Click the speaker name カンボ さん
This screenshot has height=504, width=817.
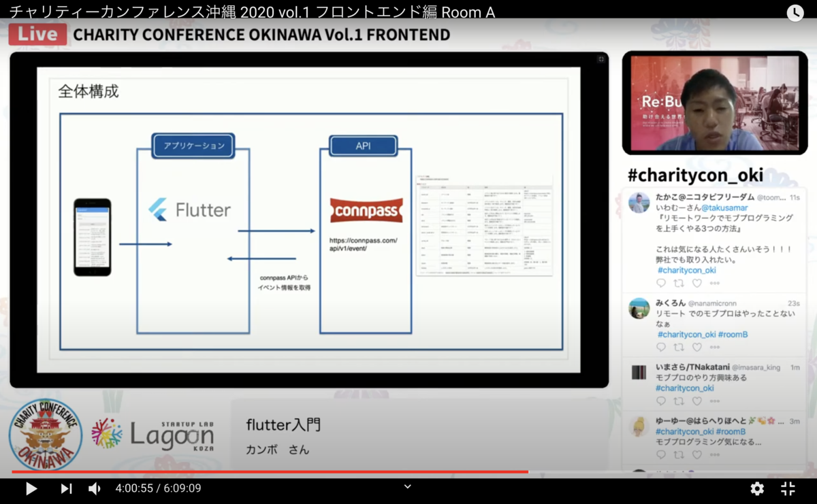pyautogui.click(x=278, y=450)
